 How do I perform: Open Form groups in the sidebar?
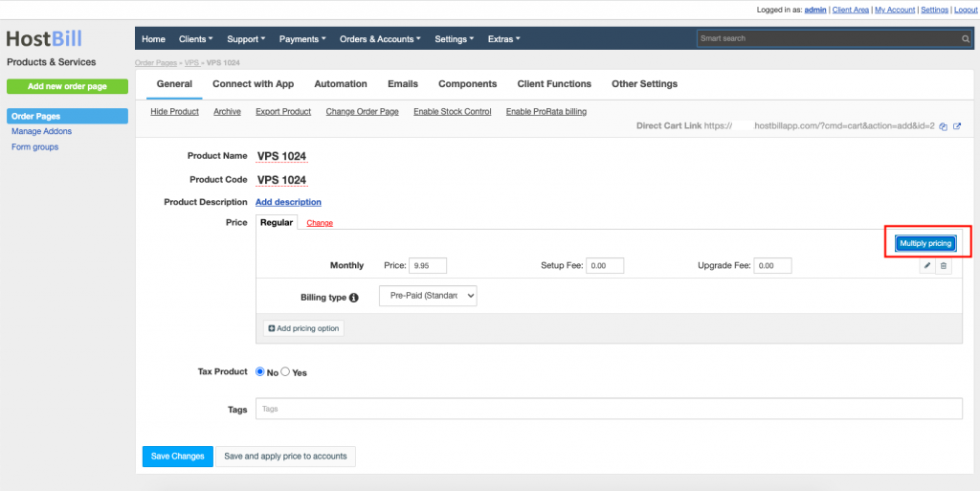(x=35, y=147)
